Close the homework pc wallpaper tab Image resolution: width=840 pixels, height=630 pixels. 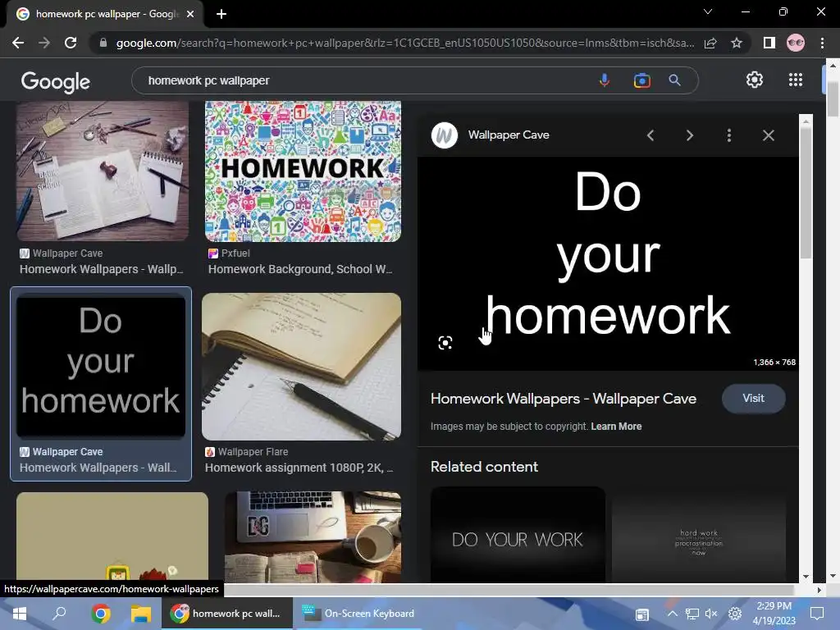click(x=190, y=14)
